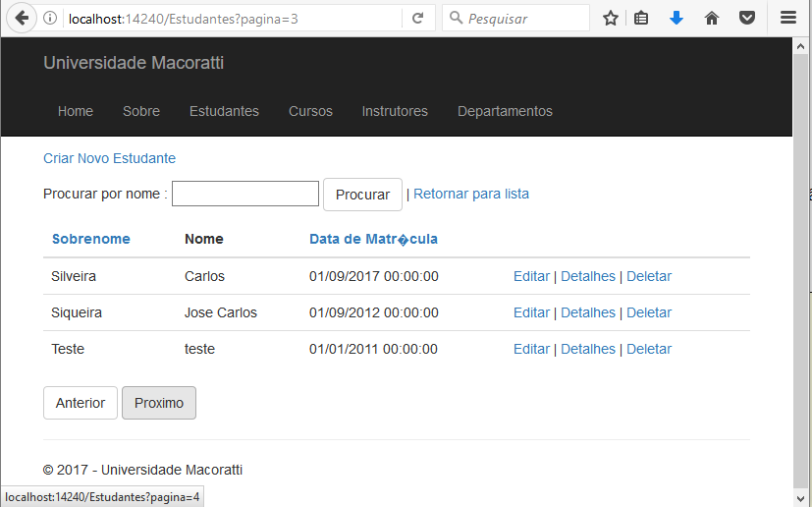
Task: Open the Instrutores navigation item
Action: (x=395, y=111)
